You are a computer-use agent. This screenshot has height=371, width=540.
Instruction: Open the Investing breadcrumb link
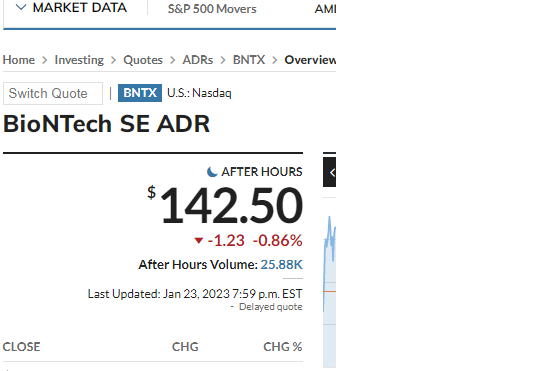tap(79, 60)
